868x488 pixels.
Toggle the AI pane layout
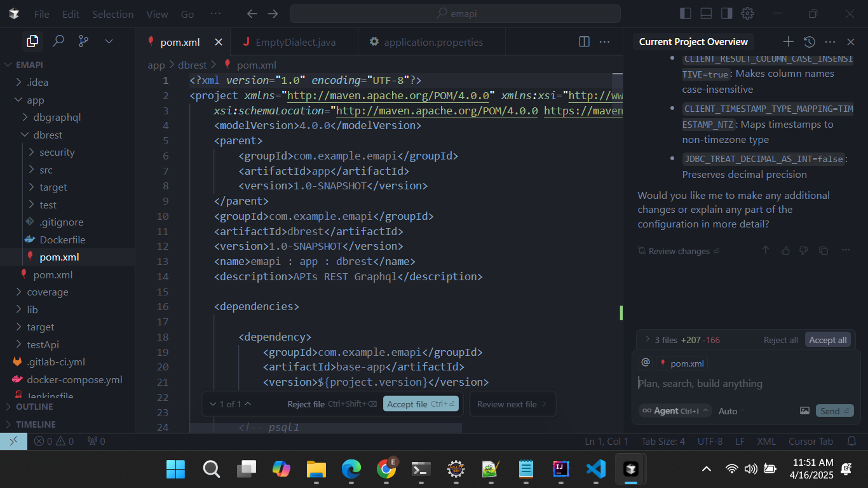pos(726,13)
